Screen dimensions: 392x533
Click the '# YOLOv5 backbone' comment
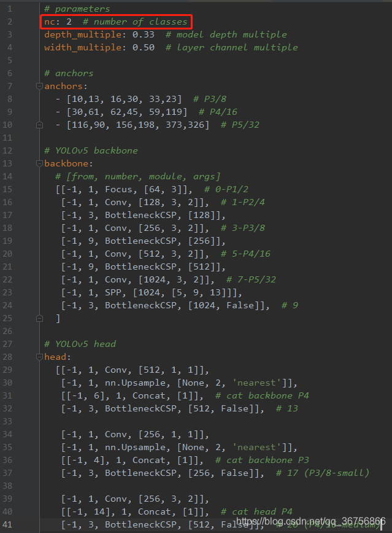pos(91,151)
